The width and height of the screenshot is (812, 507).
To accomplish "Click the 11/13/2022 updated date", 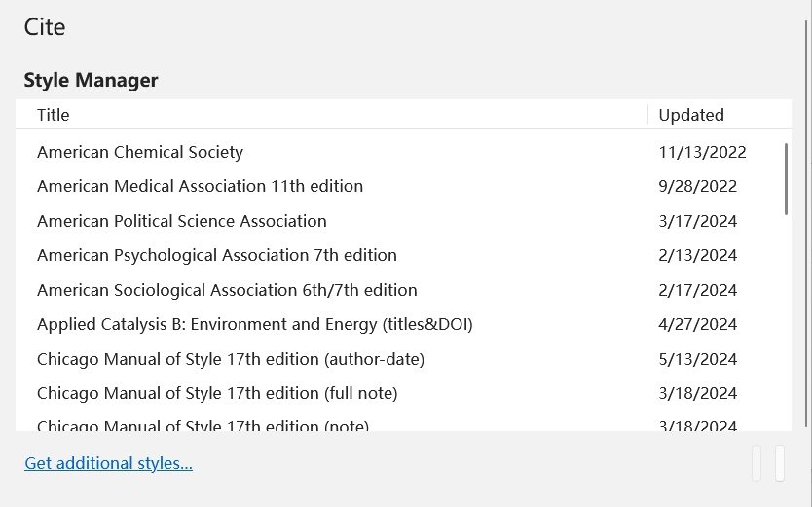I will pos(702,152).
